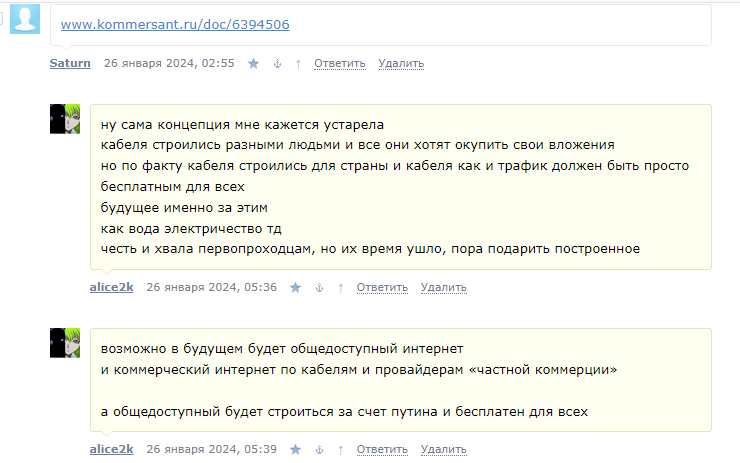Go to parent via arrow on Saturn's comment
The height and width of the screenshot is (463, 740).
click(x=298, y=64)
